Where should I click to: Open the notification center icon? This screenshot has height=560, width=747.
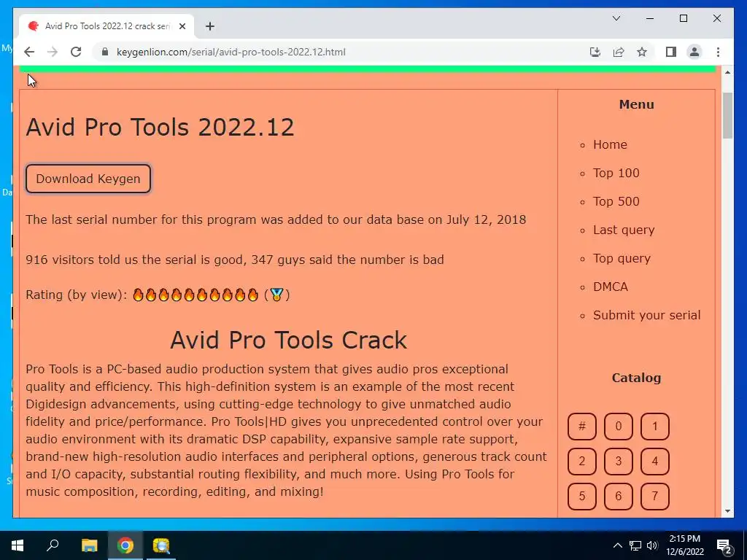pos(724,546)
